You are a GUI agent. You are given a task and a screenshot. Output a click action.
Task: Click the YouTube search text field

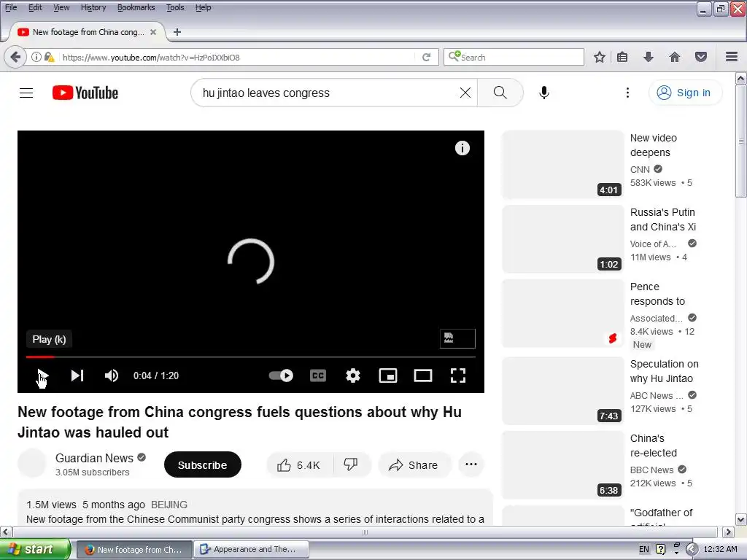(326, 93)
